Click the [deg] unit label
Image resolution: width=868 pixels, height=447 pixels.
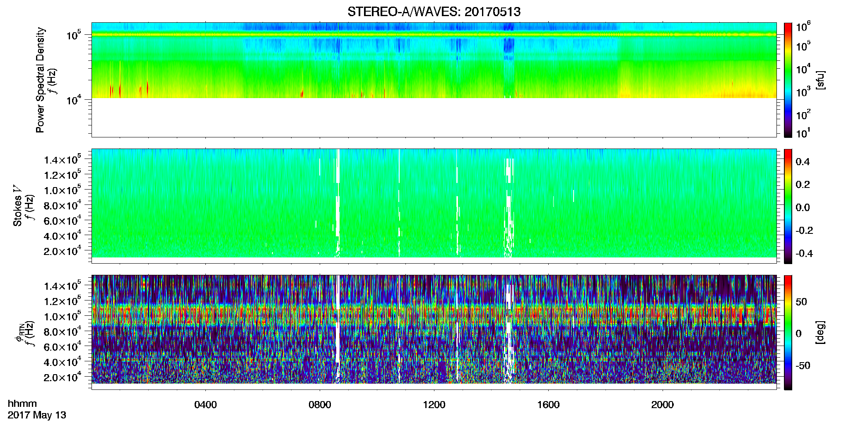tap(820, 332)
